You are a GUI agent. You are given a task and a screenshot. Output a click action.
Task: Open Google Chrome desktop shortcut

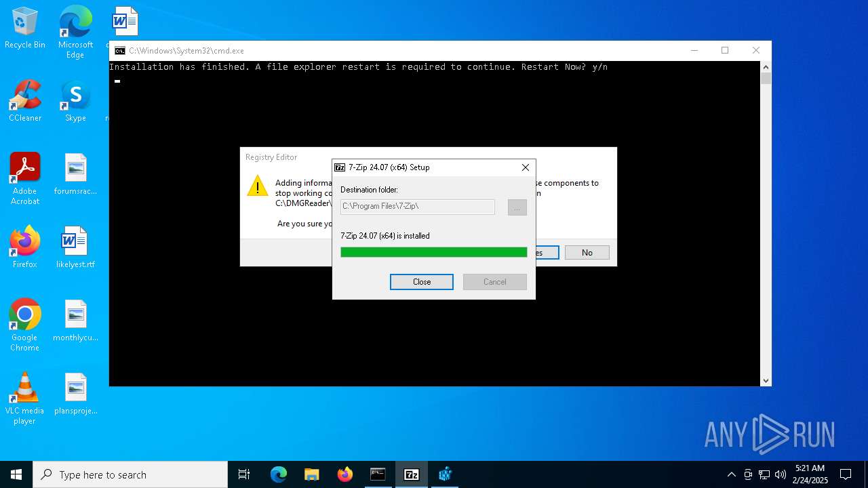click(25, 325)
